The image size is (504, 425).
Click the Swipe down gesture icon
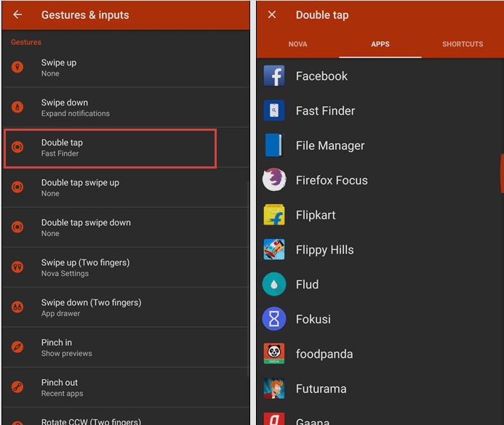click(17, 107)
